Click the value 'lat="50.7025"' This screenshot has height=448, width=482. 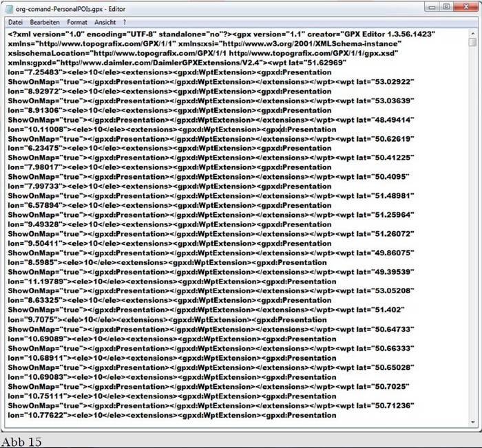383,387
